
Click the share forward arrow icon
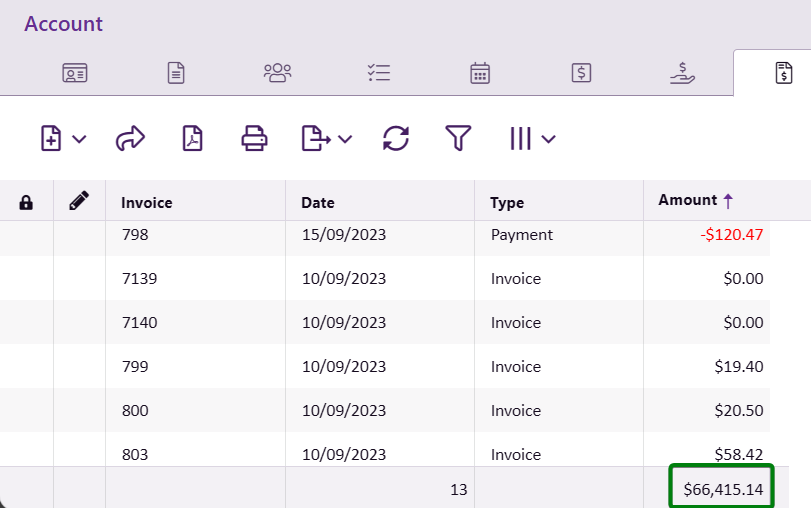(x=131, y=139)
